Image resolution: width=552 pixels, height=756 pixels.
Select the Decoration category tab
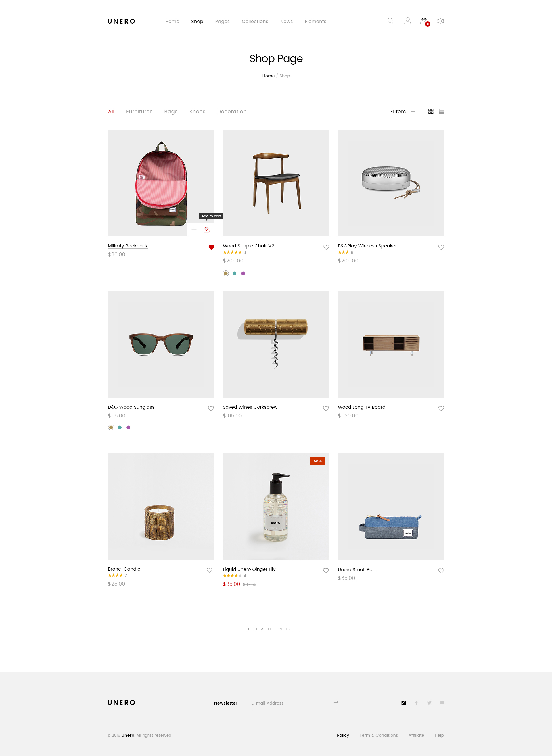pos(231,112)
